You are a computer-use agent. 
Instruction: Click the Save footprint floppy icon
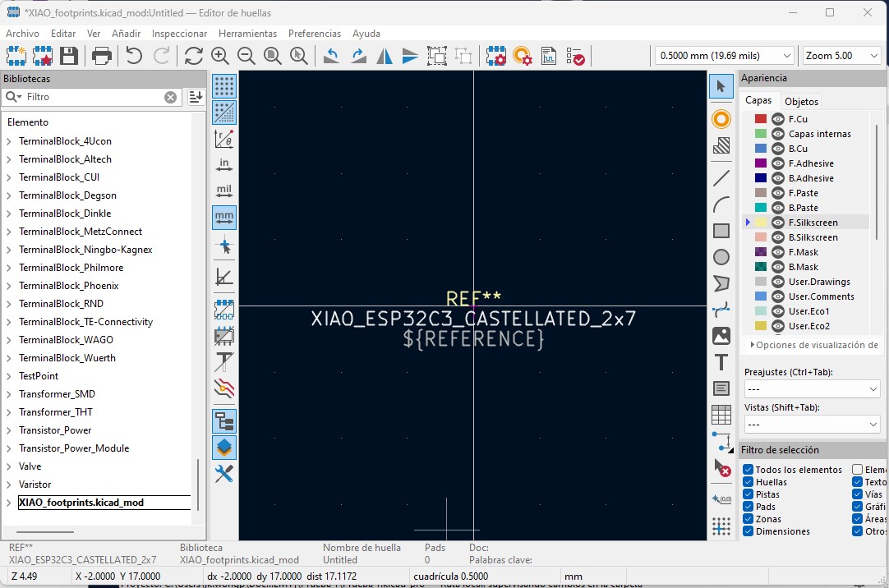tap(68, 56)
